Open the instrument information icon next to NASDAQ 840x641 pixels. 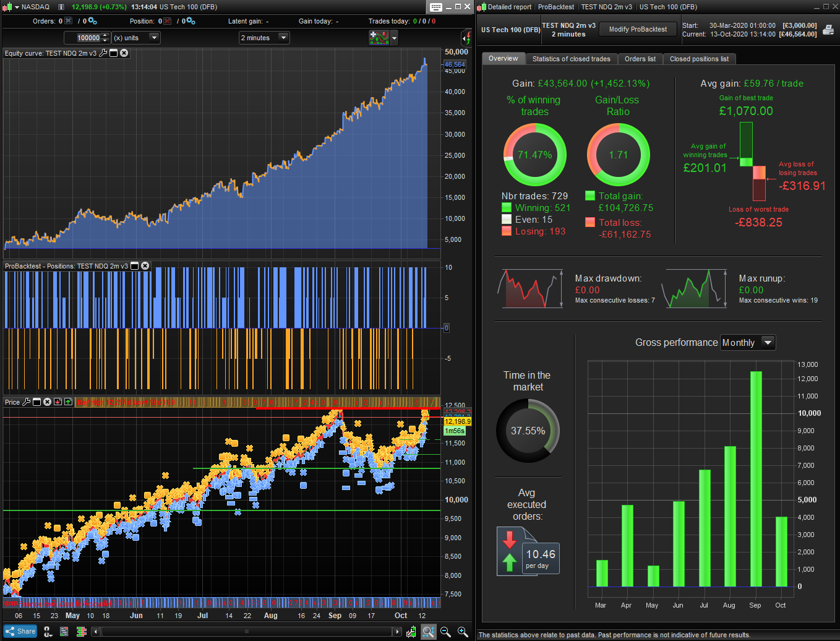[61, 7]
